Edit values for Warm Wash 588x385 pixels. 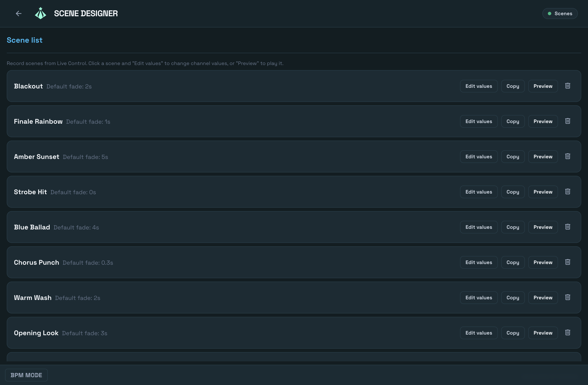(479, 298)
